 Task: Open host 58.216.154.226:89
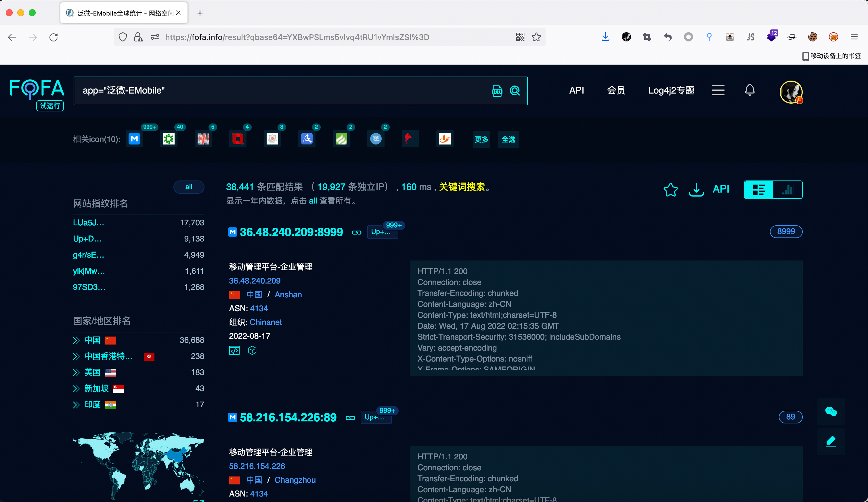point(288,418)
